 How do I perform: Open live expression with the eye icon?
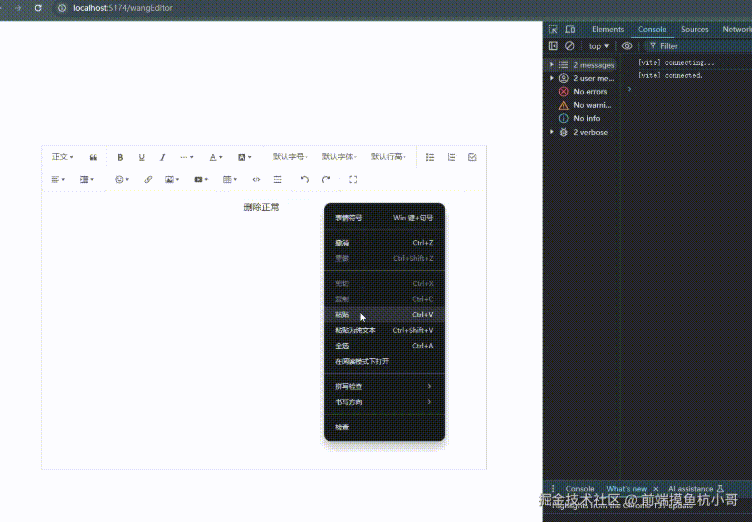pyautogui.click(x=627, y=46)
